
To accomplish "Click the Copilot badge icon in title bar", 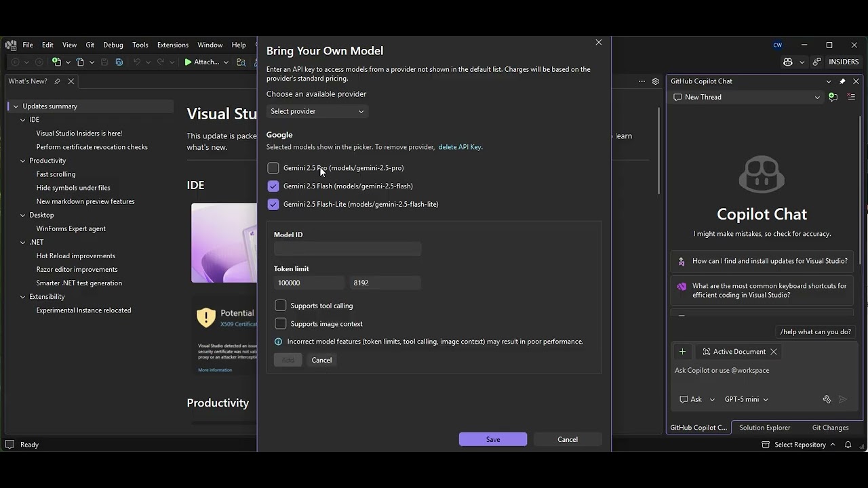I will [x=787, y=62].
